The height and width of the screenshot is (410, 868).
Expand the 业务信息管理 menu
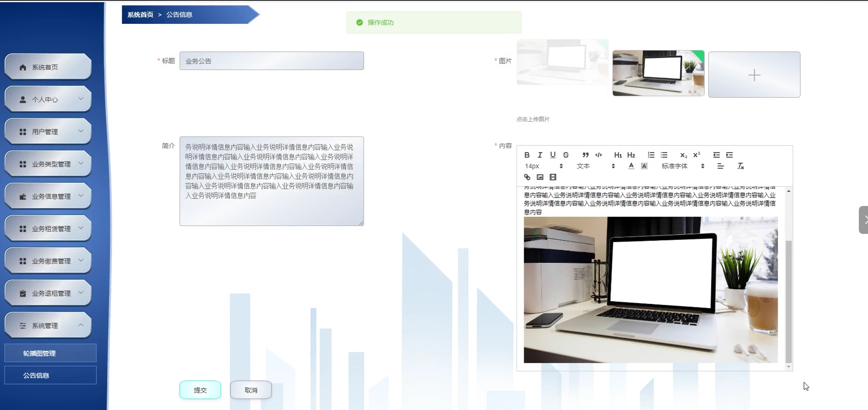pyautogui.click(x=48, y=196)
